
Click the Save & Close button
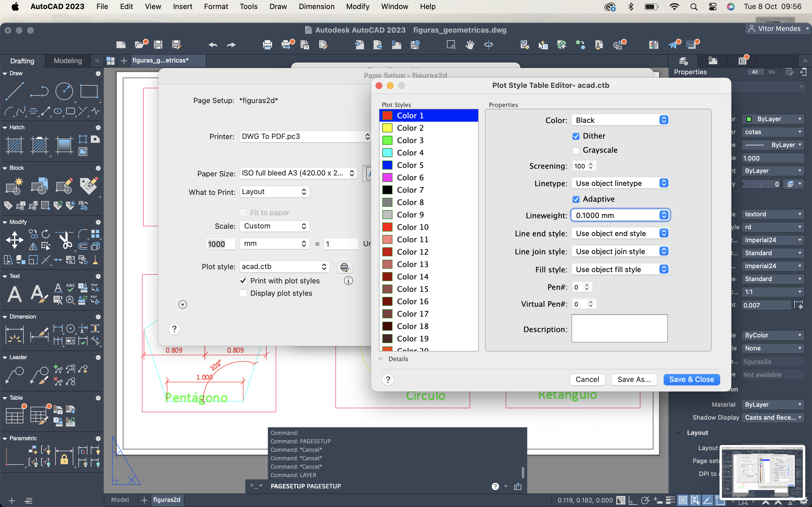(x=691, y=379)
